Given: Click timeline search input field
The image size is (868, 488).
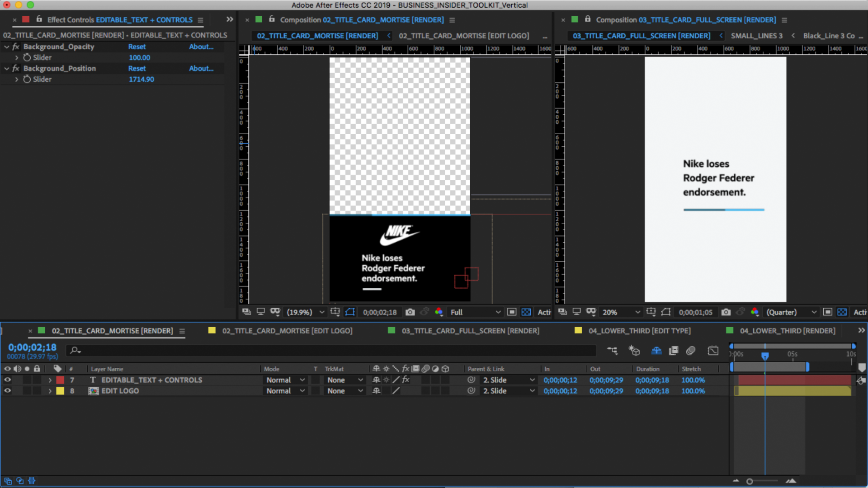Looking at the screenshot, I should [x=331, y=350].
